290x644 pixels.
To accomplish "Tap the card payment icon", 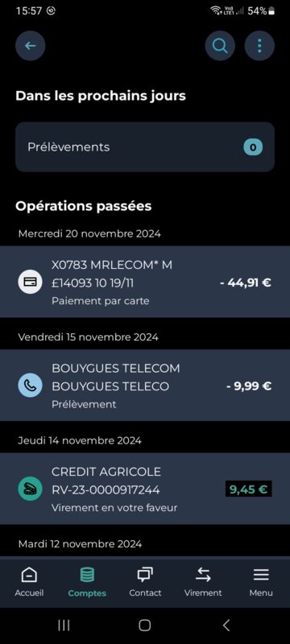I will [30, 282].
